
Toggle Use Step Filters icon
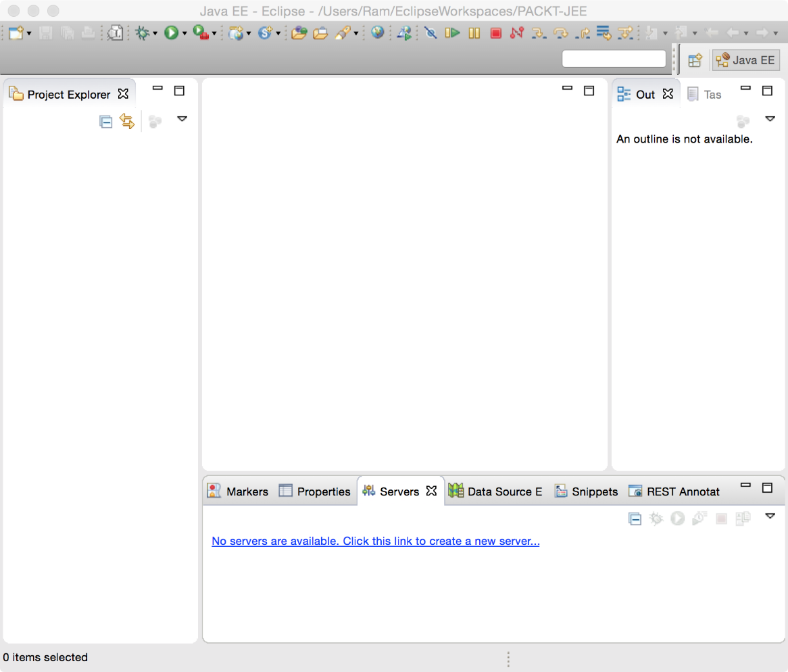(625, 33)
